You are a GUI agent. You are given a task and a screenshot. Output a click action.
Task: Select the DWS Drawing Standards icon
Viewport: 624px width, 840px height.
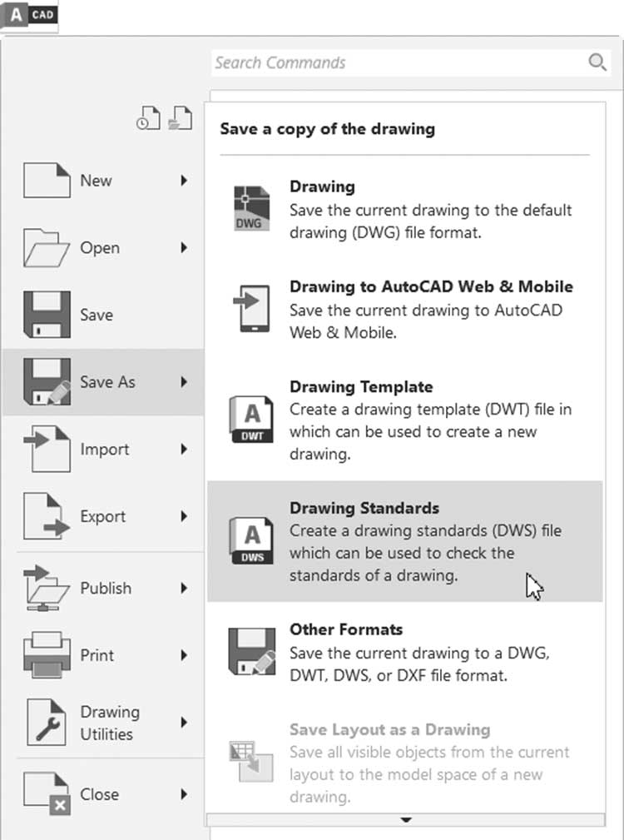[251, 540]
